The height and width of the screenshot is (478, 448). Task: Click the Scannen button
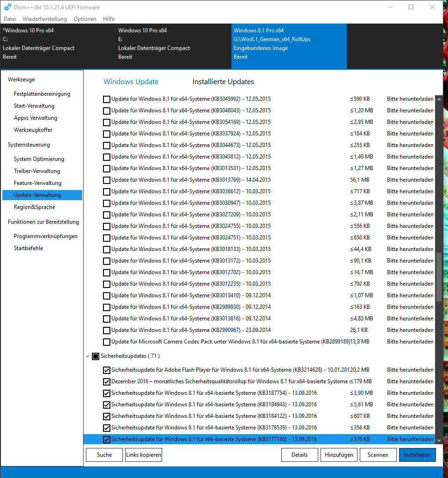pos(378,455)
